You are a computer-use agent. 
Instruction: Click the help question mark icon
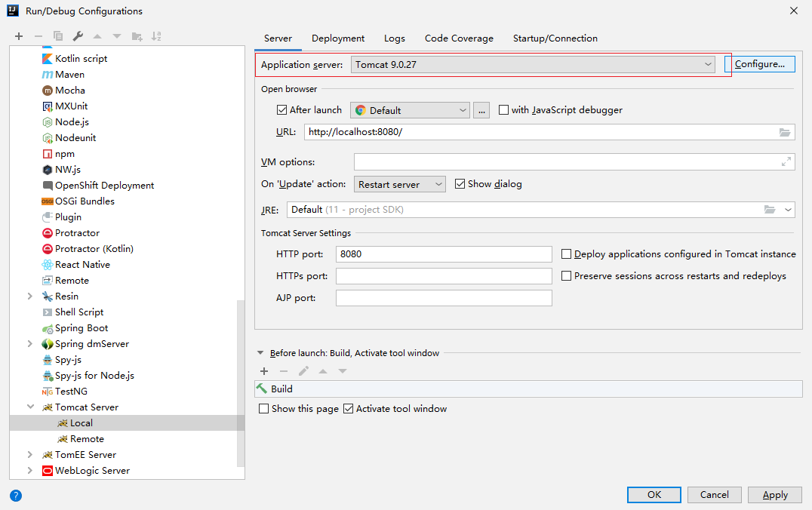[x=16, y=496]
